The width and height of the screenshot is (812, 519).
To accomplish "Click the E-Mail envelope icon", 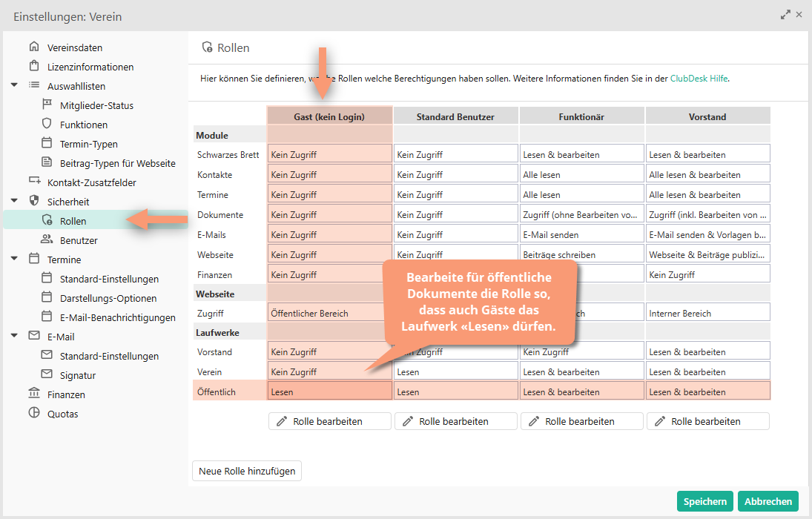I will click(34, 335).
